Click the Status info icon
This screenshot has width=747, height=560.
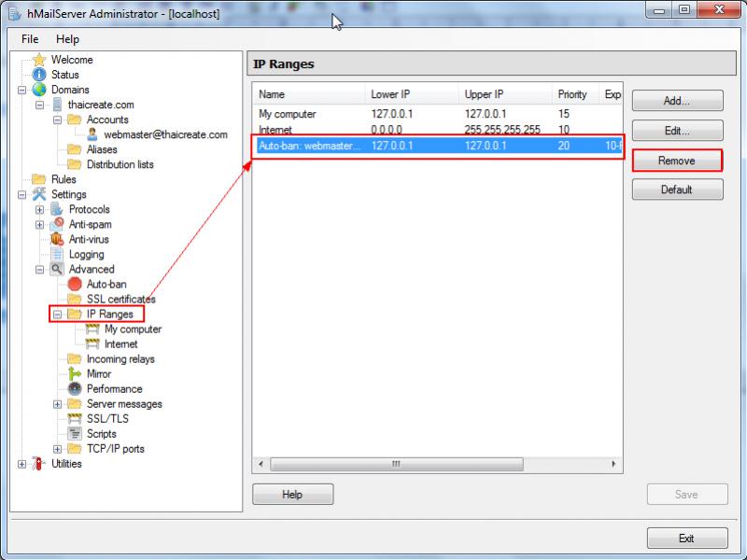[x=39, y=75]
